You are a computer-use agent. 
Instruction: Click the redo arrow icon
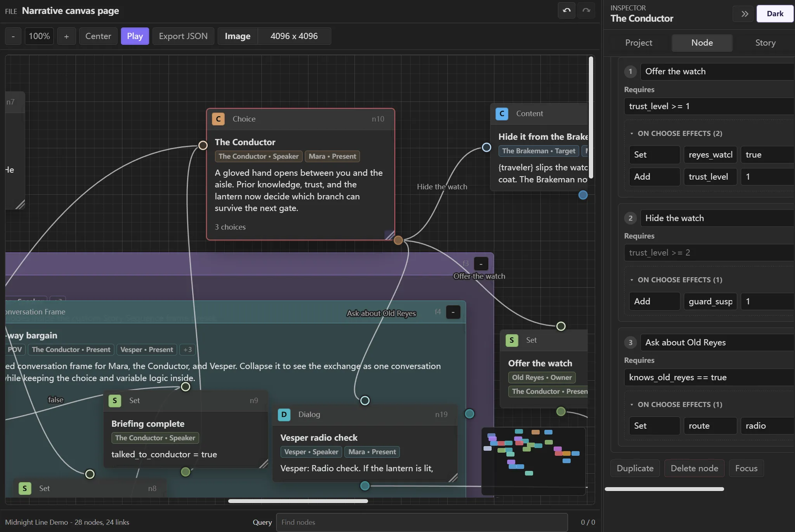(x=586, y=11)
